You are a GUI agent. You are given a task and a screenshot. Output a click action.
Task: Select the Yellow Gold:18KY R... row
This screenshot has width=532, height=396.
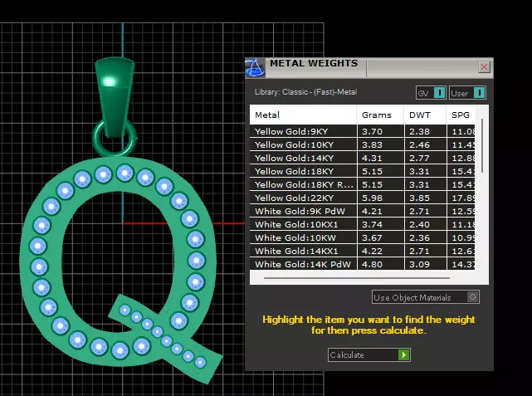click(x=363, y=184)
